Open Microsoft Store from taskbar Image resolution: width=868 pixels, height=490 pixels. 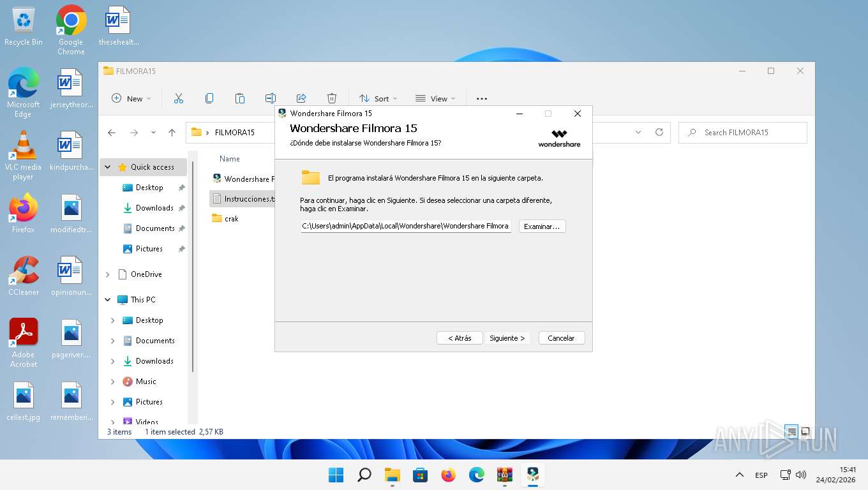420,475
